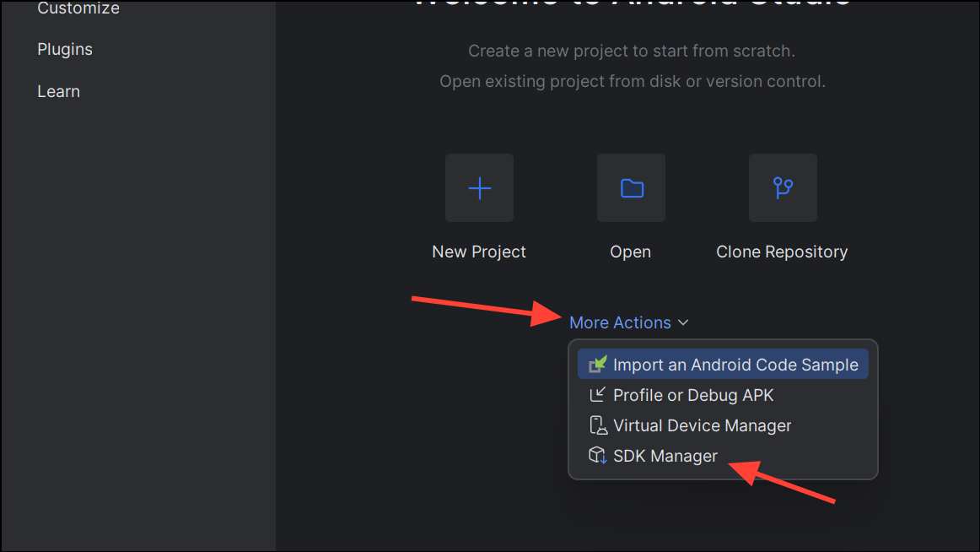This screenshot has width=980, height=552.
Task: Go to the Plugins section
Action: (65, 50)
